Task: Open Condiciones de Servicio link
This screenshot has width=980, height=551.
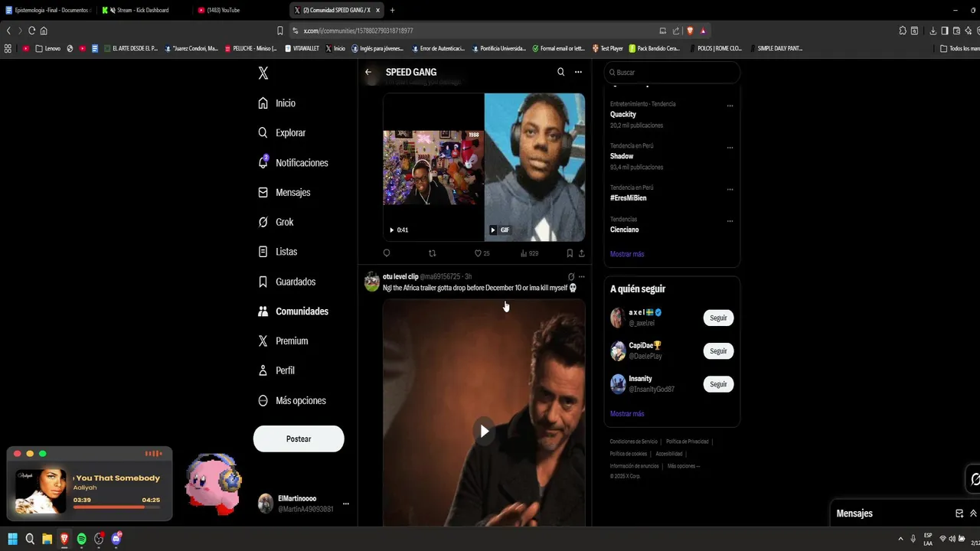Action: tap(634, 442)
